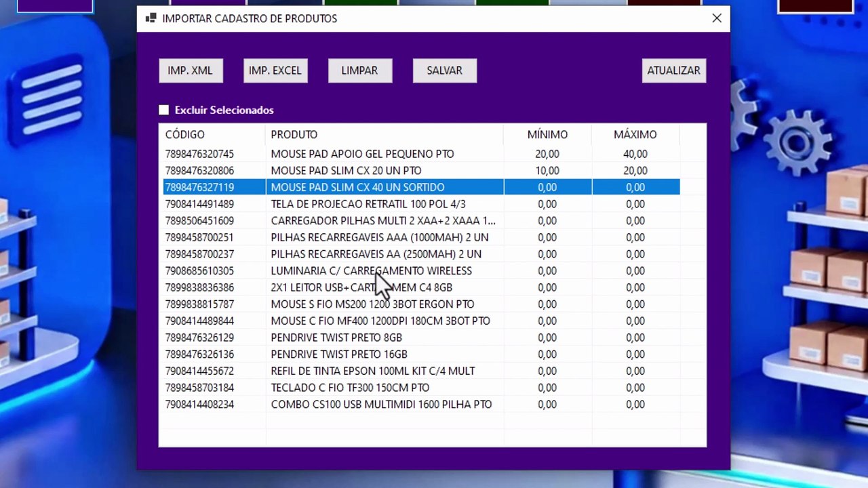Select code 7898458700251
Viewport: 868px width, 488px height.
coord(199,238)
